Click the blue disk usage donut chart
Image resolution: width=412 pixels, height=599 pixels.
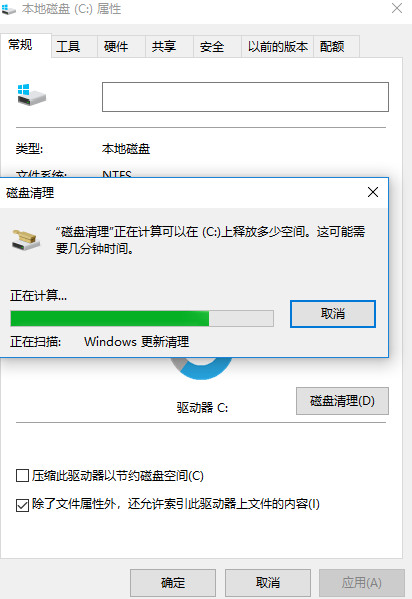coord(201,368)
